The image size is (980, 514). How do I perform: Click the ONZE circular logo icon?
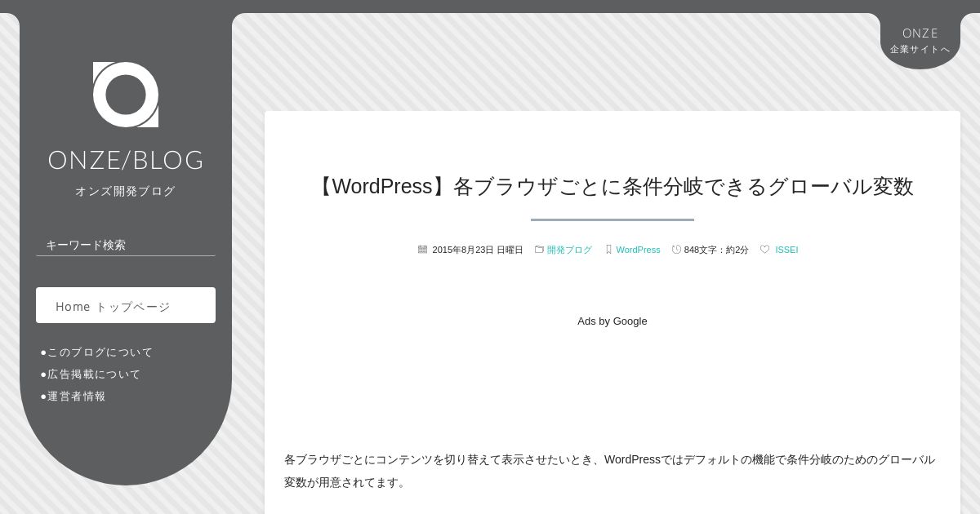[126, 95]
